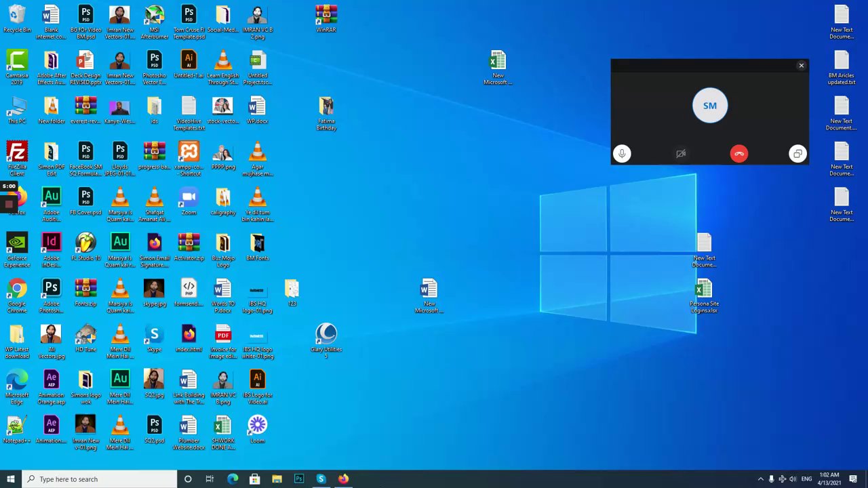
Task: Launch Microsoft Edge from the taskbar
Action: point(233,479)
